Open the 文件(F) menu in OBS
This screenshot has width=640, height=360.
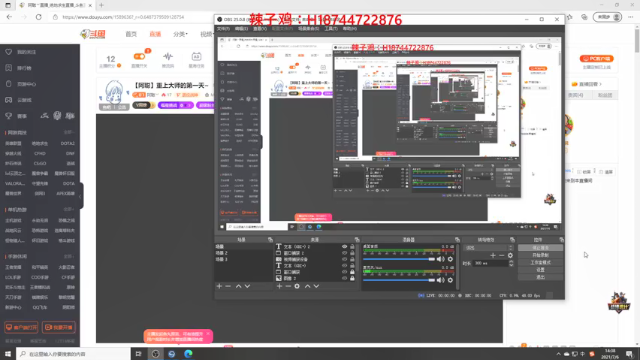pos(223,29)
